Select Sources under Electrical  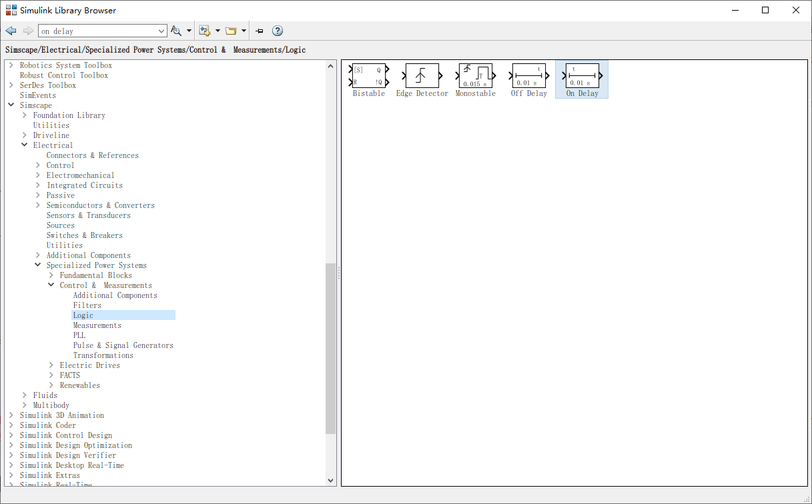tap(61, 225)
